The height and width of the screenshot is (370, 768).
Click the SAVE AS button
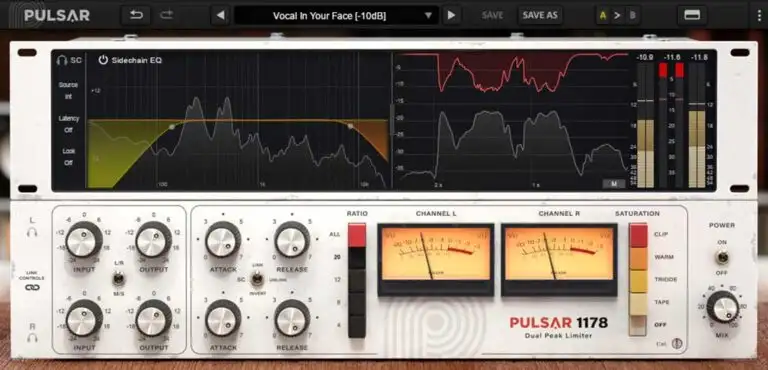tap(540, 15)
